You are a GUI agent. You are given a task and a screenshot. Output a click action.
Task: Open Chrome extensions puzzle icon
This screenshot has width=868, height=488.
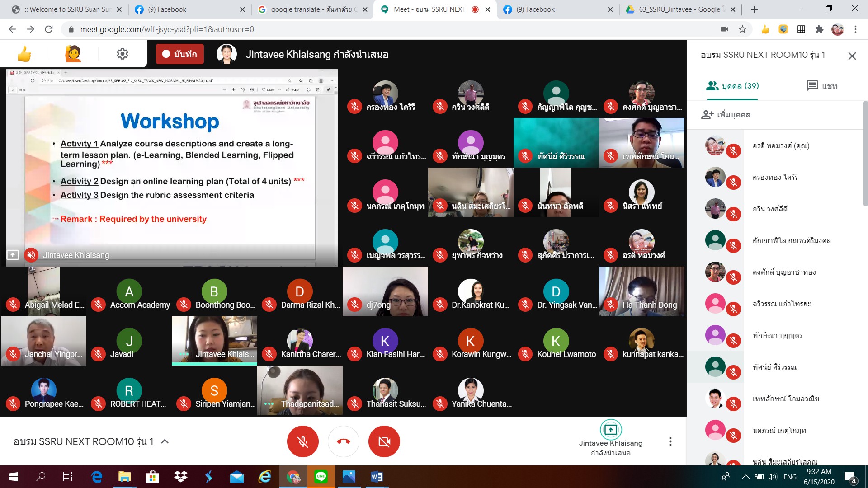(819, 29)
